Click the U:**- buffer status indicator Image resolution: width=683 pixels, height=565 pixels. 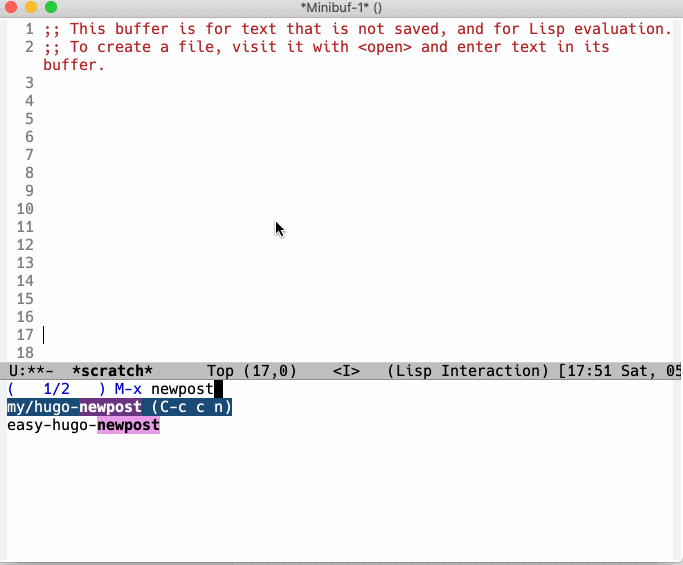(x=31, y=371)
